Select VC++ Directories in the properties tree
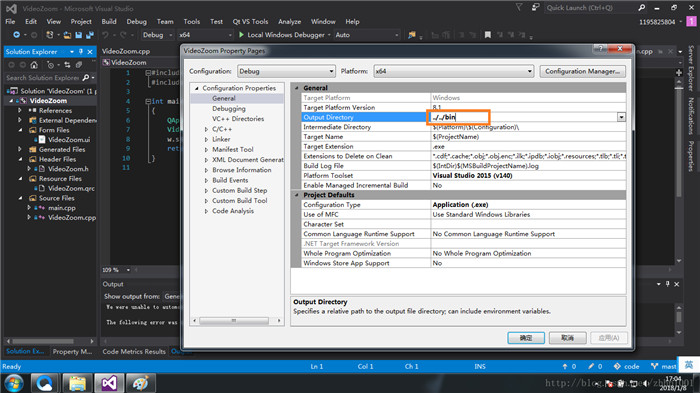The image size is (700, 393). [x=238, y=119]
